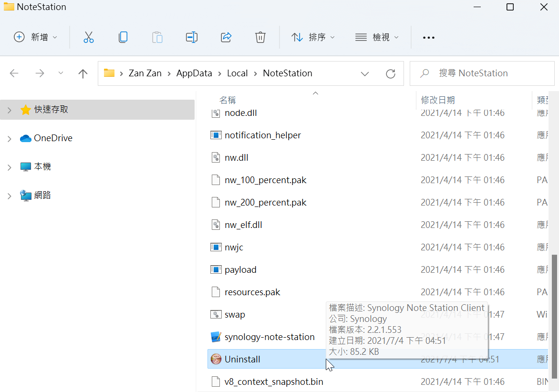Open the 檢視 (View) dropdown
The image size is (559, 392).
(x=377, y=37)
